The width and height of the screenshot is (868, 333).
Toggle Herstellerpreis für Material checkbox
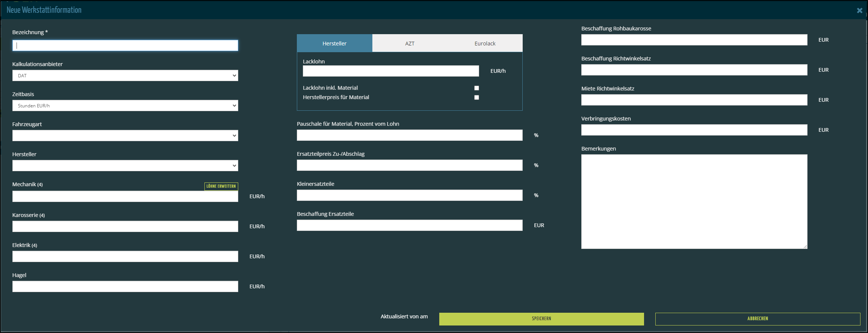476,97
